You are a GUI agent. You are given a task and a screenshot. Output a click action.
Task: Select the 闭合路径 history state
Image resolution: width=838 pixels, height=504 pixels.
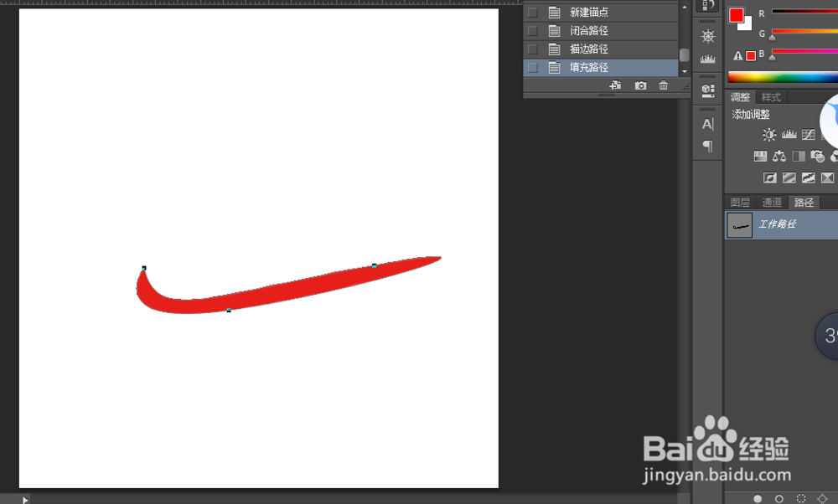[x=601, y=30]
